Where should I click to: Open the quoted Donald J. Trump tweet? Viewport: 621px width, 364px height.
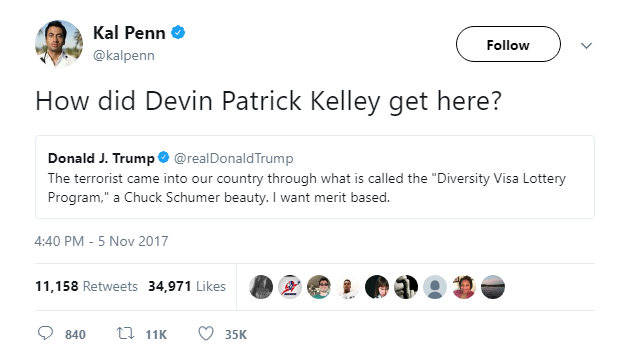click(x=315, y=177)
